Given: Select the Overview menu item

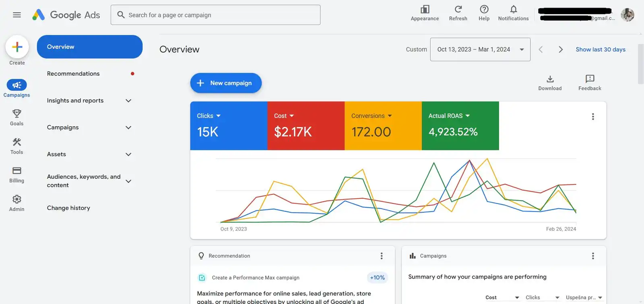Looking at the screenshot, I should pyautogui.click(x=89, y=47).
